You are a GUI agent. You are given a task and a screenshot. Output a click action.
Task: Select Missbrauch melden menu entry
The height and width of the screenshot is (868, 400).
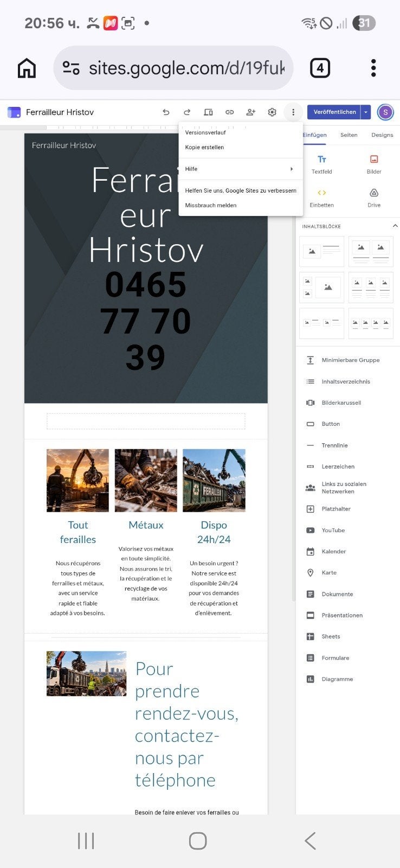(x=241, y=205)
